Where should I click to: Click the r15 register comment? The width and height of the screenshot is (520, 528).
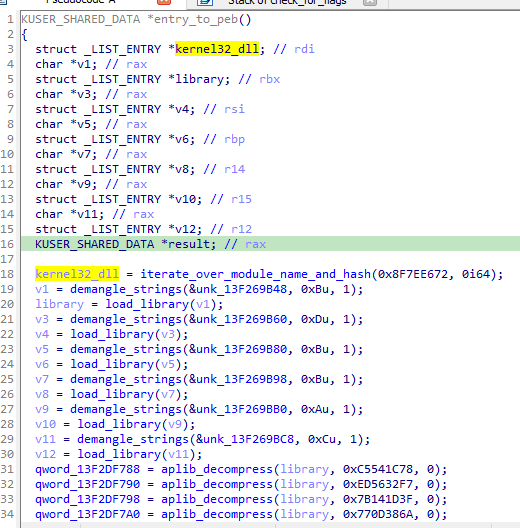pos(241,199)
